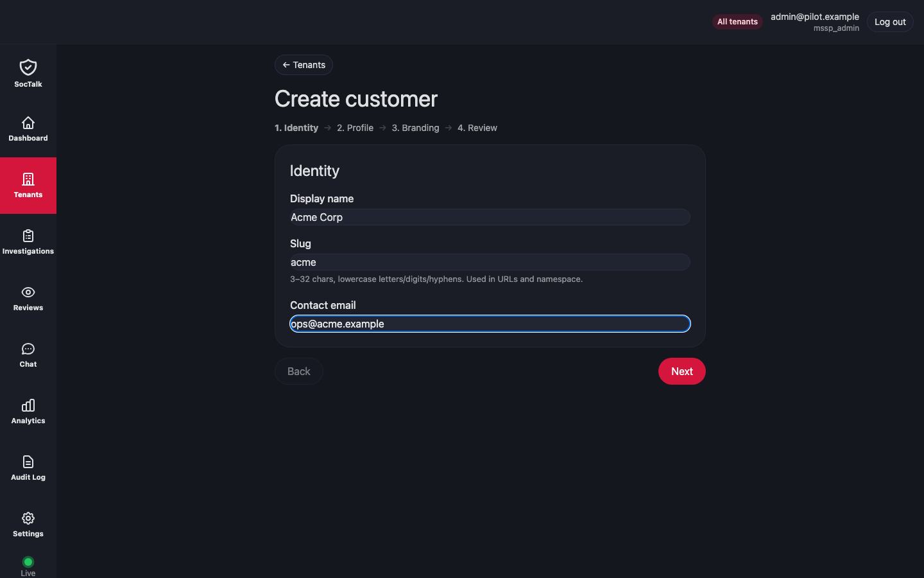924x578 pixels.
Task: Click the red Next button
Action: click(682, 371)
